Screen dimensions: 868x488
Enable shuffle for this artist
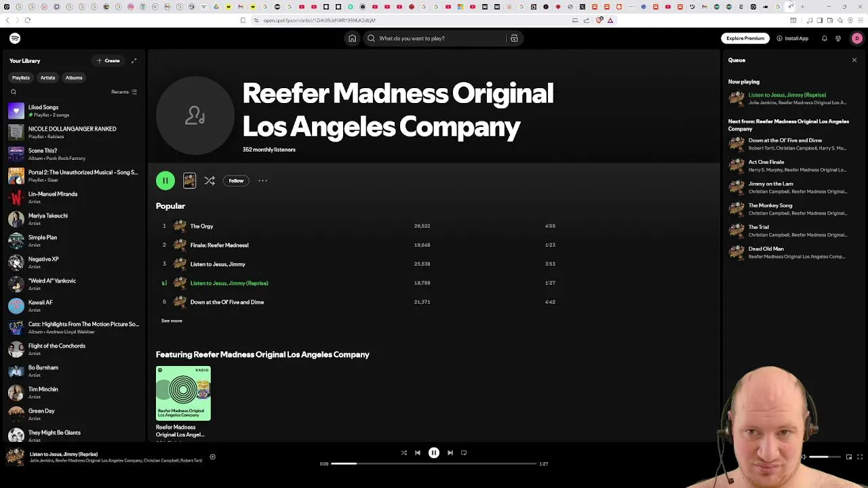coord(210,181)
